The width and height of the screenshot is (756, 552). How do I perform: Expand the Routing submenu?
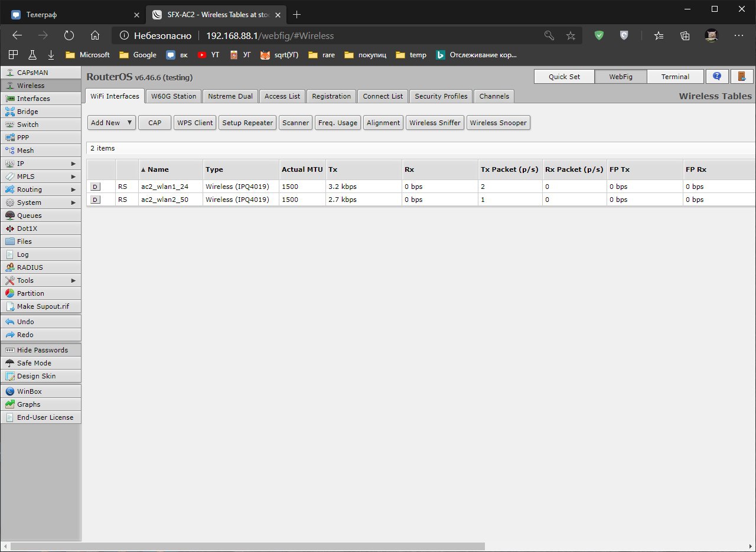41,190
